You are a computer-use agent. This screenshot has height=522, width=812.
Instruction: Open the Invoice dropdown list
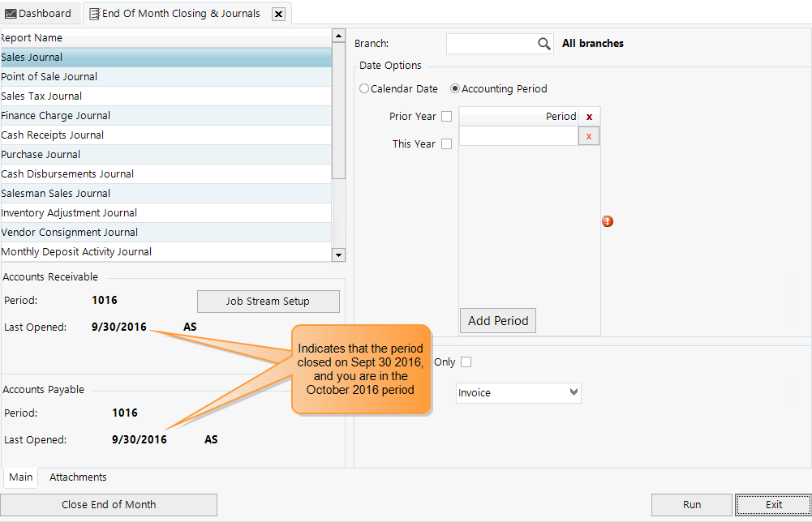point(574,392)
